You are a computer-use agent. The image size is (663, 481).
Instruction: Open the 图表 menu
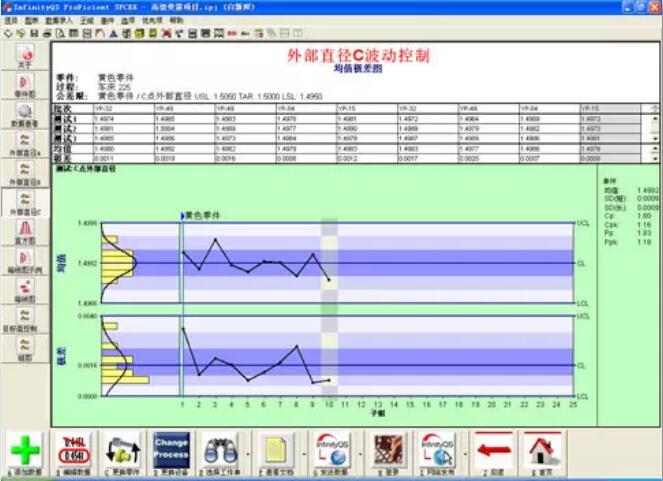click(32, 20)
